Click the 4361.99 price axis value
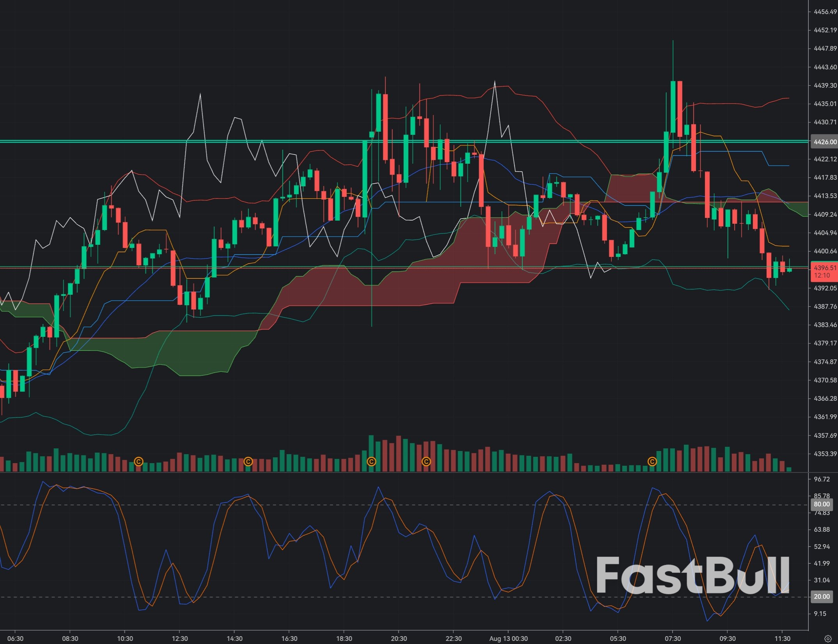This screenshot has width=838, height=644. click(825, 417)
